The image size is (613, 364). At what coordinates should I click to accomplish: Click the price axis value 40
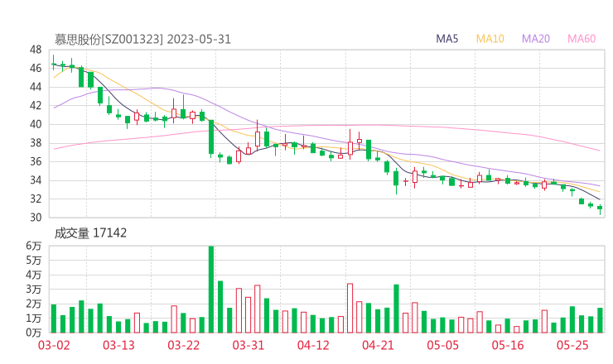[36, 124]
